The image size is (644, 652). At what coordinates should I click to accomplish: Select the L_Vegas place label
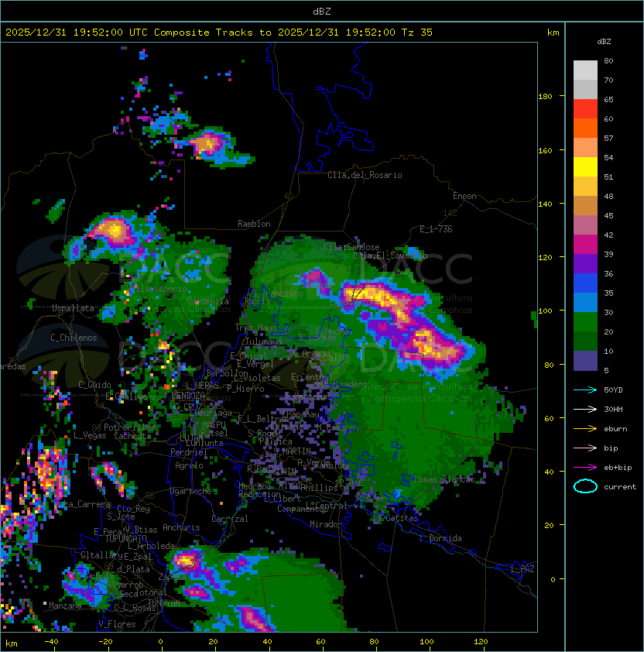[90, 435]
